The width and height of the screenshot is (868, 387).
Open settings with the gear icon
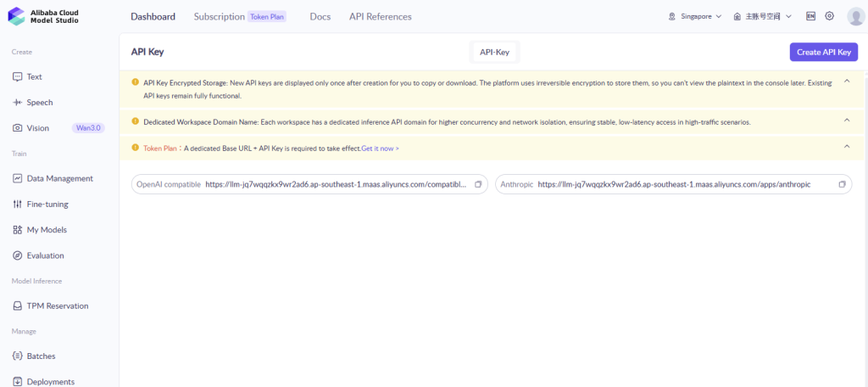(x=829, y=16)
